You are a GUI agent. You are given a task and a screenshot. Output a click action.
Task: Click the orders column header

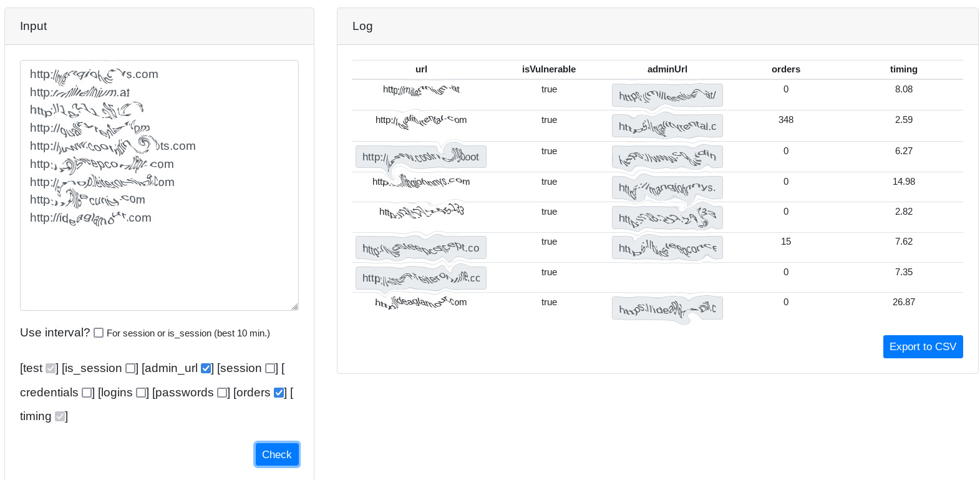coord(785,69)
